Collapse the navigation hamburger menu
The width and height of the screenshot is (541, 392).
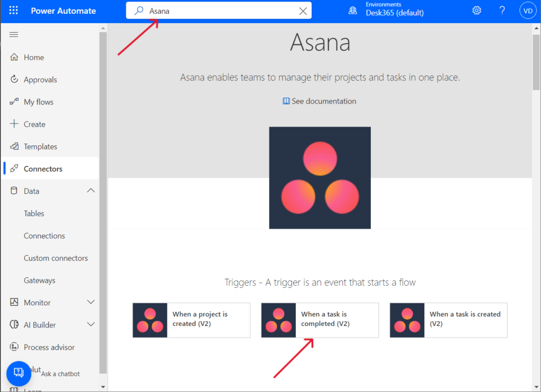coord(14,34)
